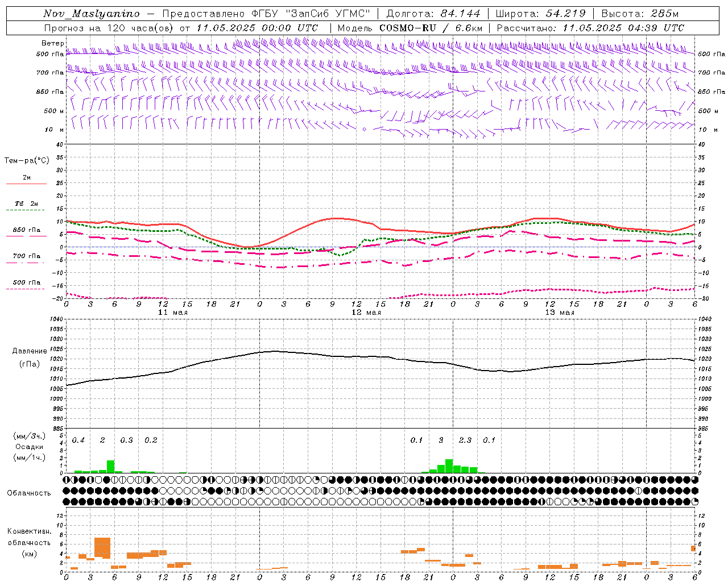Select the 13 мая date label
This screenshot has height=582, width=728.
coord(560,313)
